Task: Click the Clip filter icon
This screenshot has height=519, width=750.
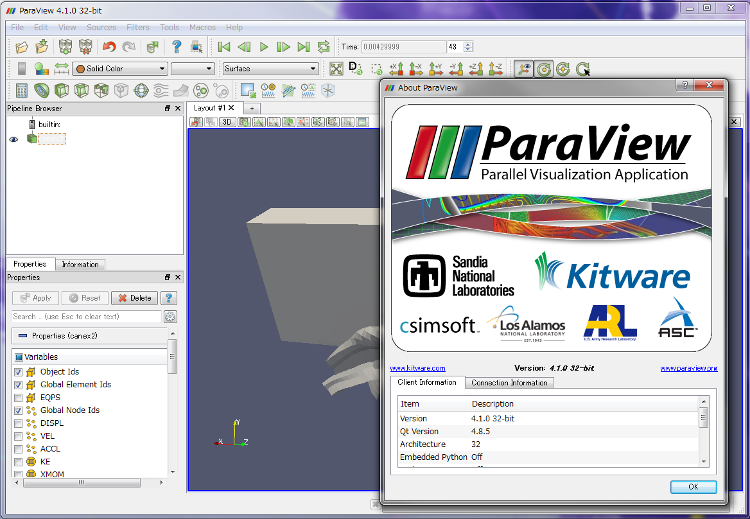Action: pos(62,90)
